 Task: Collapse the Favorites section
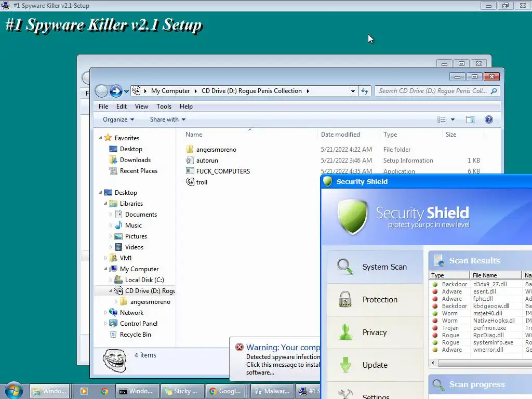[x=100, y=138]
